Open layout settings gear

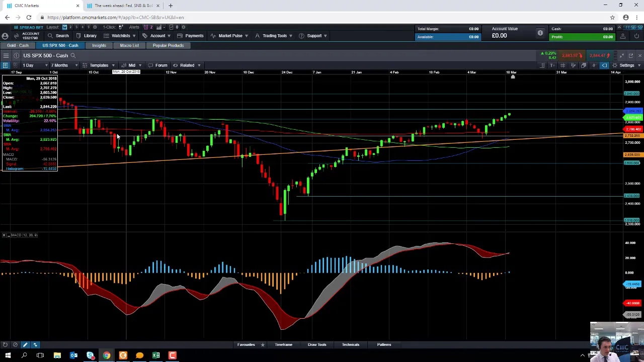95,27
